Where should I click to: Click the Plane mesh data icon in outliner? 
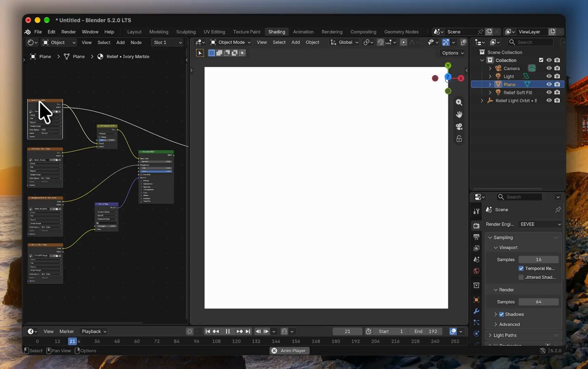527,84
